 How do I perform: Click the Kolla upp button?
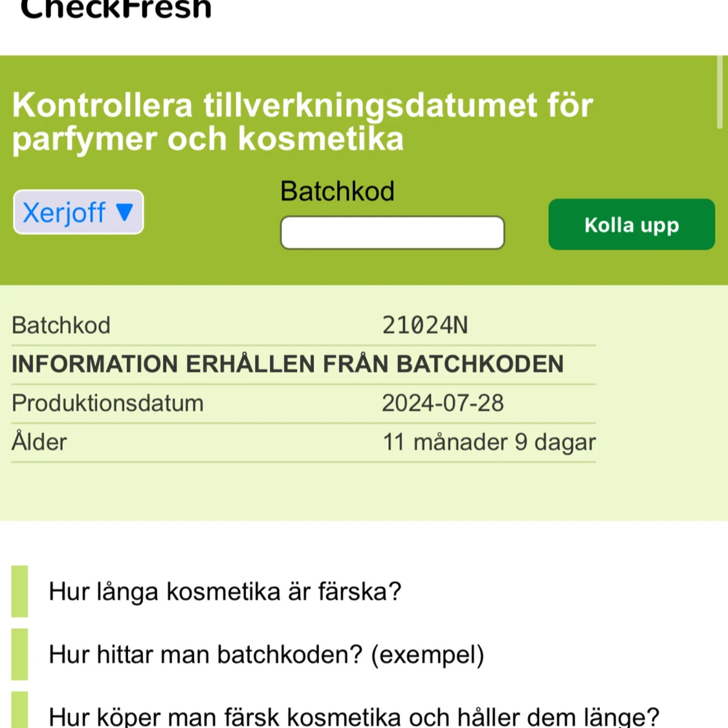point(632,225)
